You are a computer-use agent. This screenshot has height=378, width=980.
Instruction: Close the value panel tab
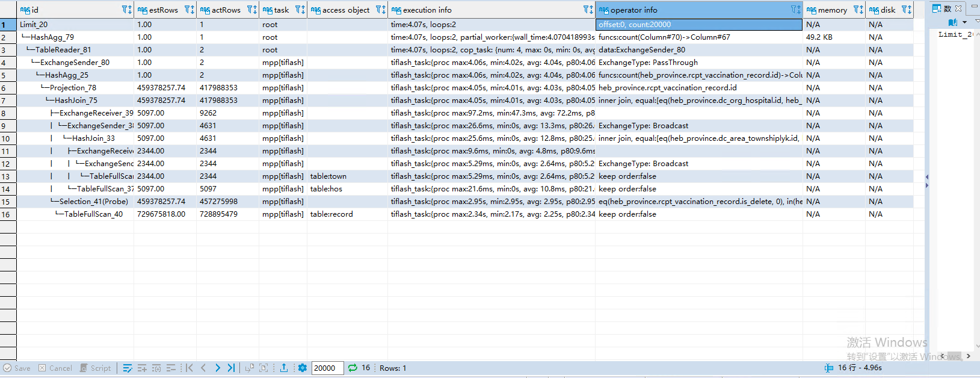pos(959,8)
